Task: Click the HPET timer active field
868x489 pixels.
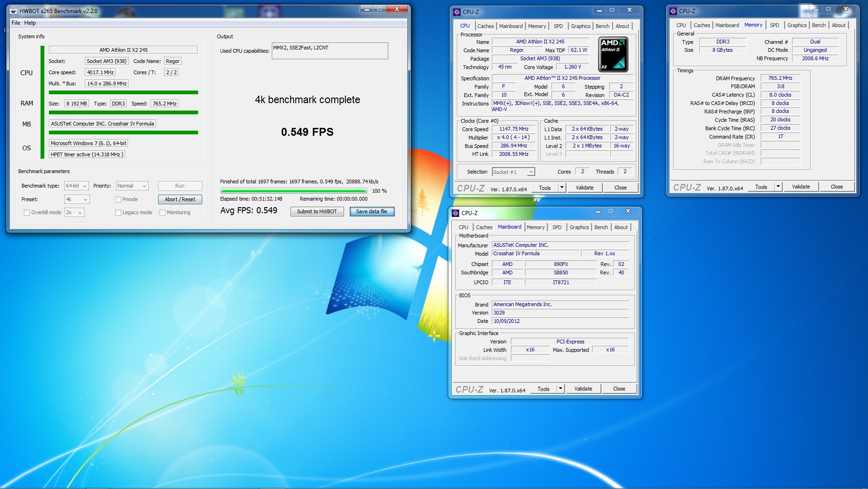Action: [87, 154]
